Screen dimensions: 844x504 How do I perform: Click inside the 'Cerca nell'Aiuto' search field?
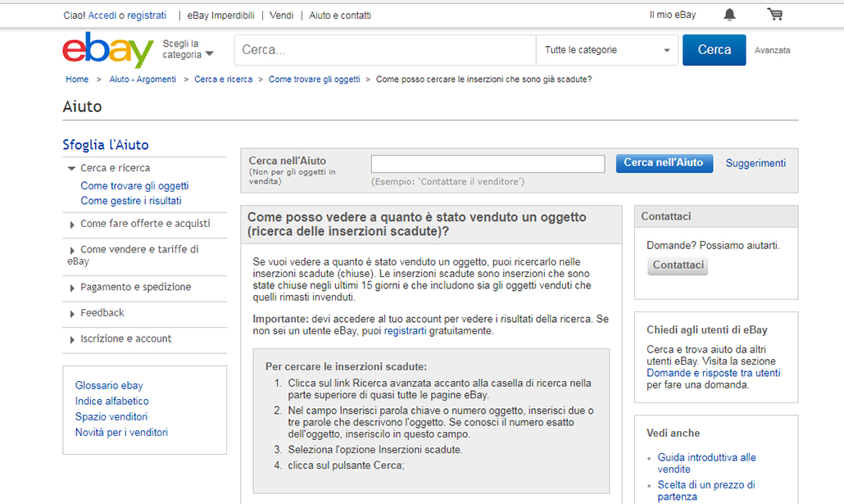click(x=487, y=163)
